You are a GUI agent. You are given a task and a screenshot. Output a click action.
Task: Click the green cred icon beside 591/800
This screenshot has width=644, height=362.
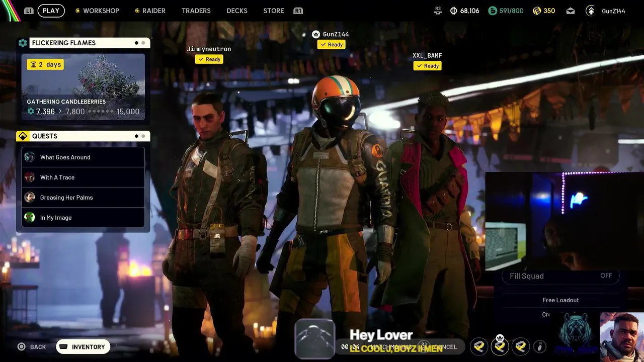click(493, 11)
